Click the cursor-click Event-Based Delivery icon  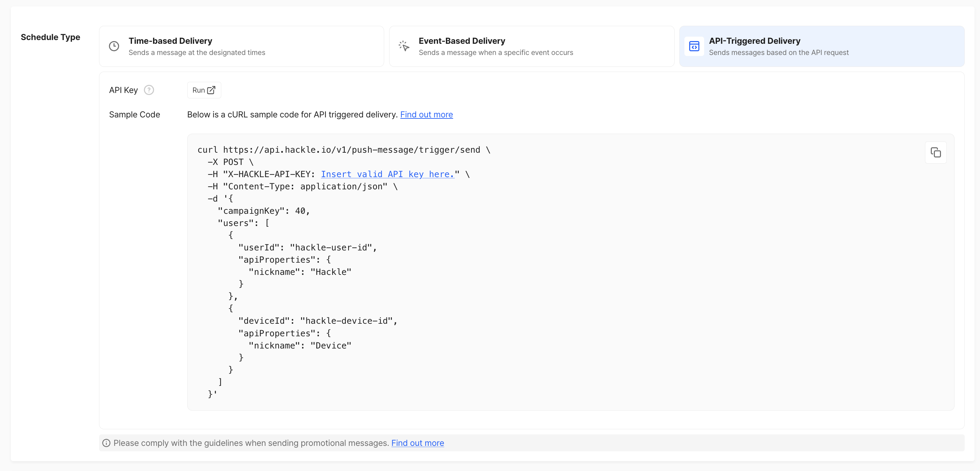pyautogui.click(x=404, y=46)
